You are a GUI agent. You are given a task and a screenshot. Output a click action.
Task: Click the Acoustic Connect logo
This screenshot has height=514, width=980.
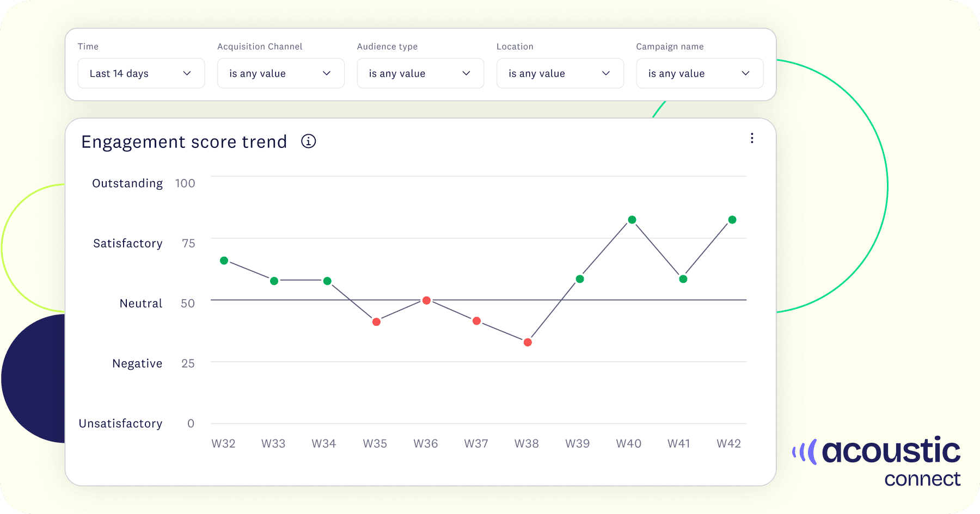(x=877, y=462)
